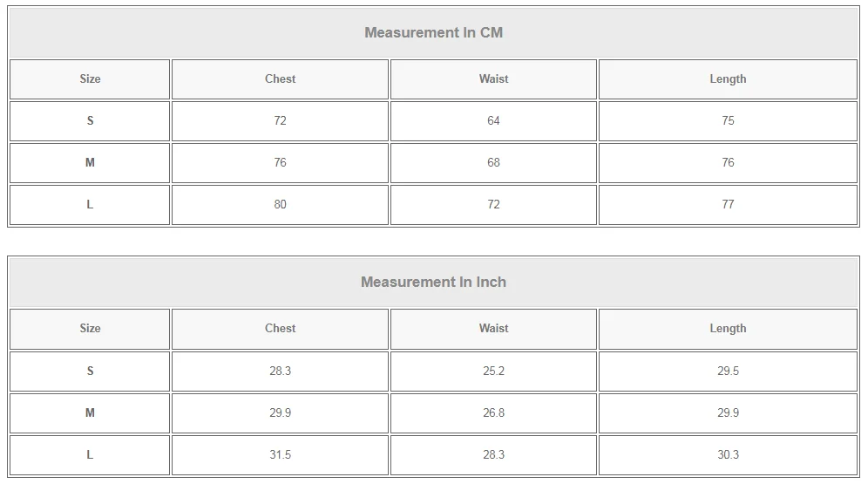
Task: Select the Chest column header in CM table
Action: tap(280, 79)
